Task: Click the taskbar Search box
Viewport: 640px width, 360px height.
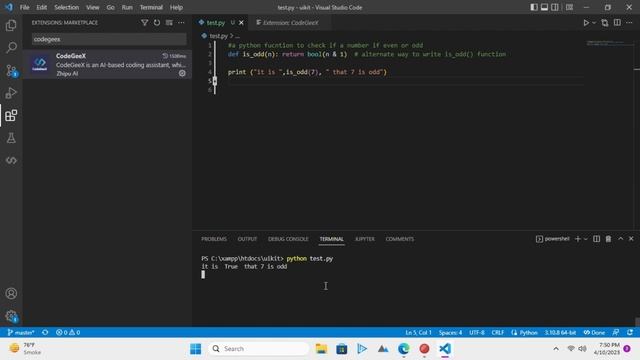Action: (x=258, y=349)
